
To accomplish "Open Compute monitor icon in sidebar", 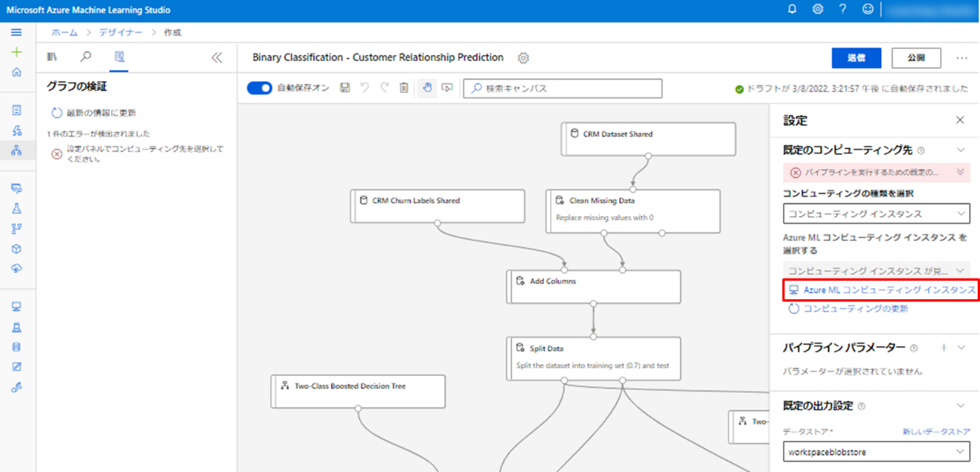I will click(x=17, y=307).
